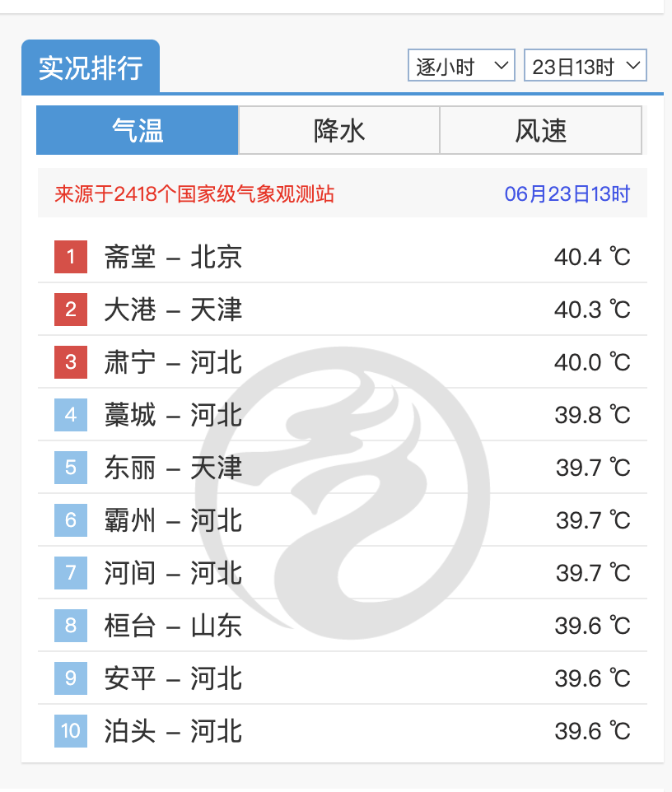The image size is (672, 792).
Task: Open the 23日13时 time selector dropdown
Action: tap(585, 65)
